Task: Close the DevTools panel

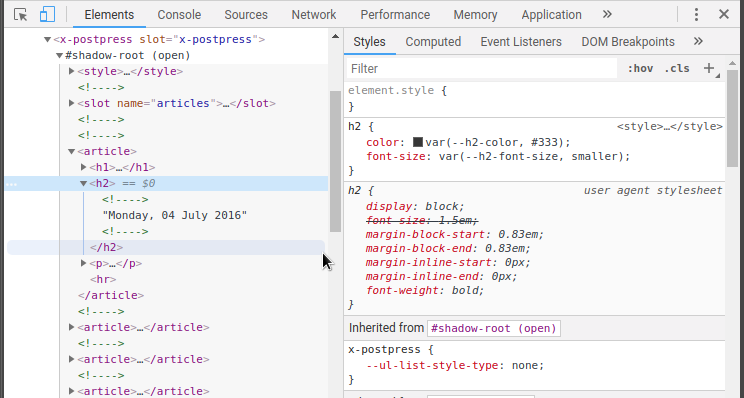Action: tap(724, 14)
